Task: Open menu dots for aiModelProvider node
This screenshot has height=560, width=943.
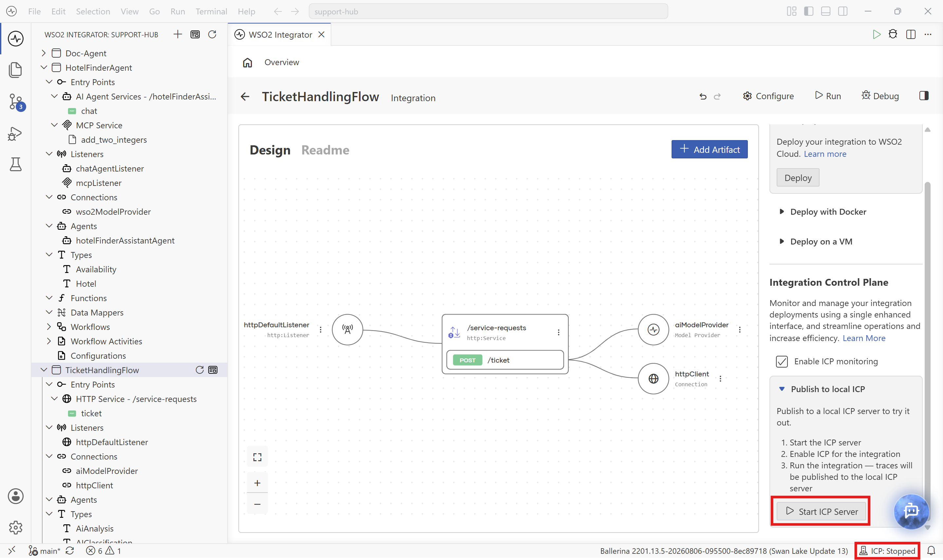Action: pos(740,330)
